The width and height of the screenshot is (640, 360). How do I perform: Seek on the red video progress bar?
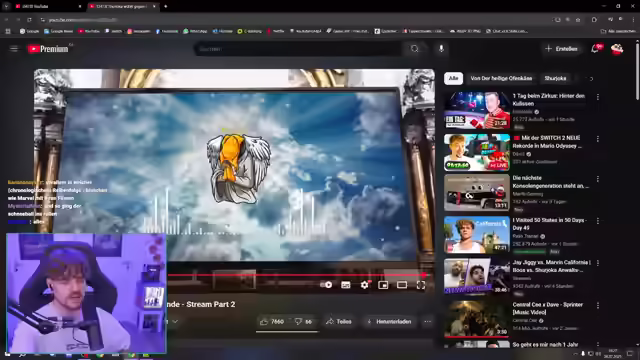(x=296, y=275)
